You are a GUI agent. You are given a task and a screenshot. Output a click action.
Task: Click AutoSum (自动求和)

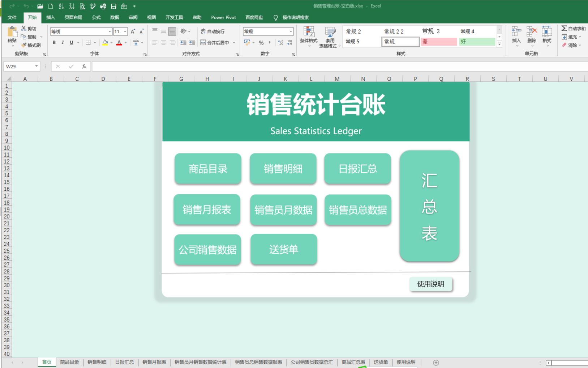pos(574,28)
